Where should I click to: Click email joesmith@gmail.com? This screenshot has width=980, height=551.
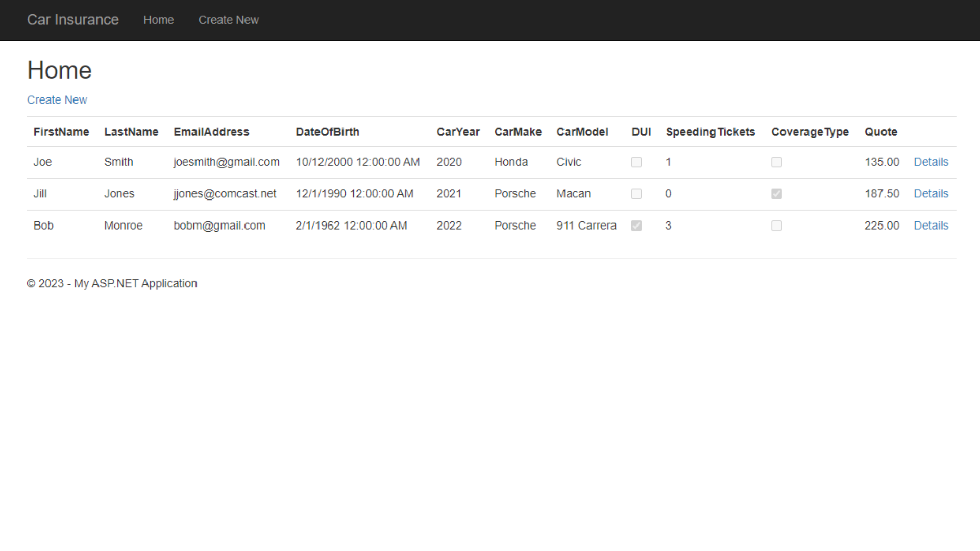click(226, 162)
